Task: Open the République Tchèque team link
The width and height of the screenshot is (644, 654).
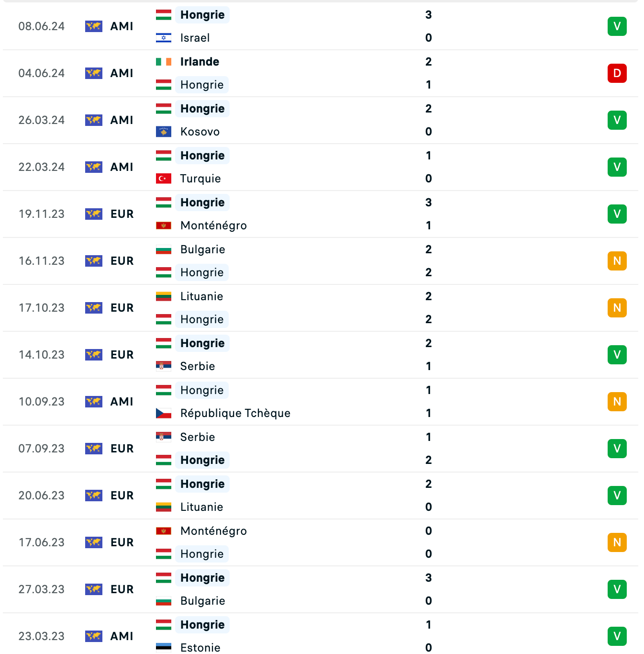Action: click(x=235, y=413)
